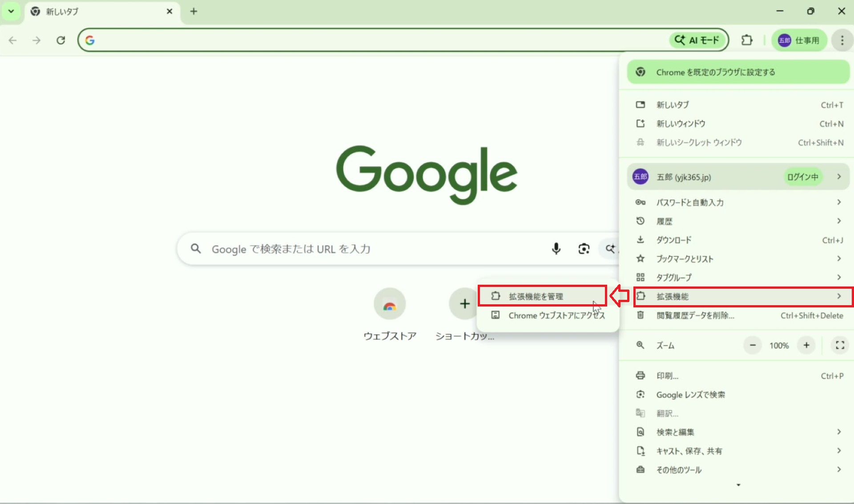Click the AI モード button in address bar
The width and height of the screenshot is (854, 504).
(697, 40)
